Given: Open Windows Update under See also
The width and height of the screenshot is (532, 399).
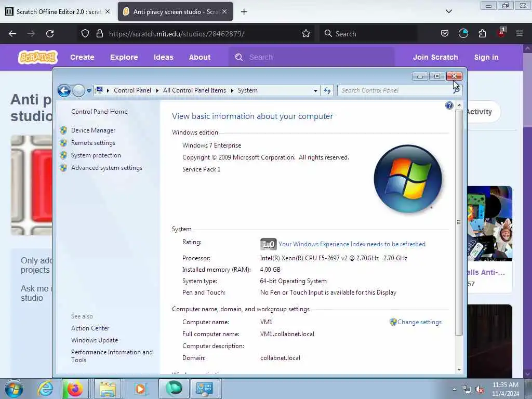Looking at the screenshot, I should (95, 340).
